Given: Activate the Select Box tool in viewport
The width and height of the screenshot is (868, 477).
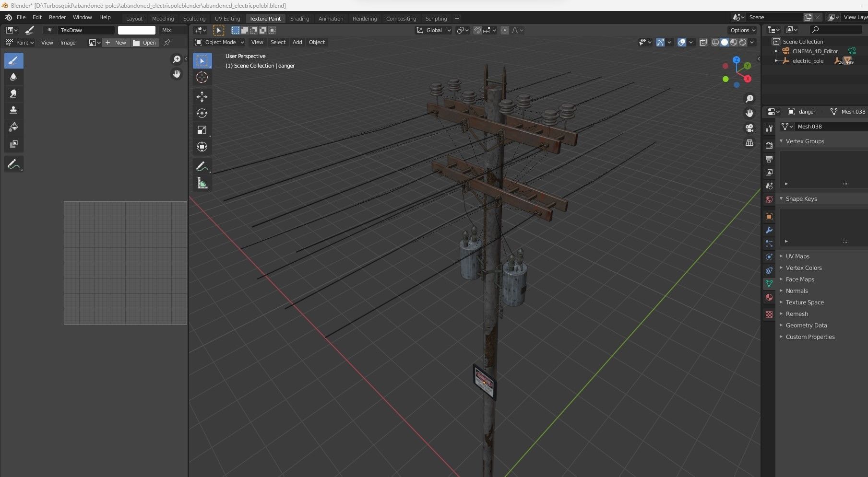Looking at the screenshot, I should [202, 61].
